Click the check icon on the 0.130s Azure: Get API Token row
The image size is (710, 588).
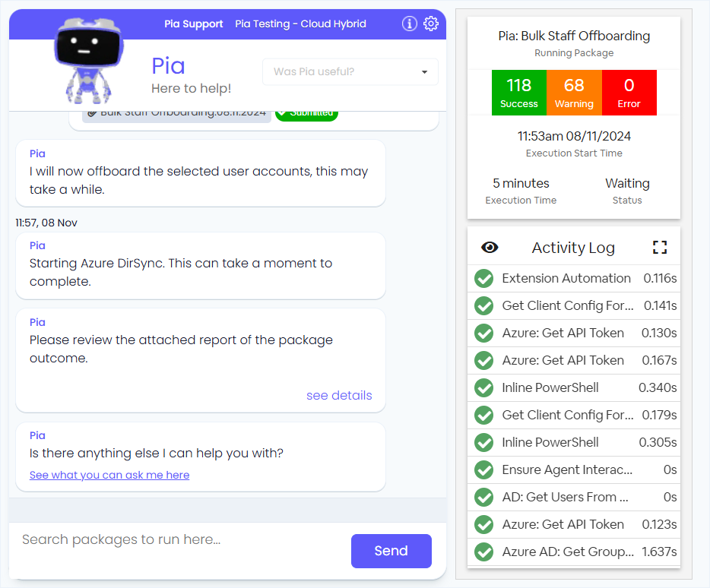[484, 334]
